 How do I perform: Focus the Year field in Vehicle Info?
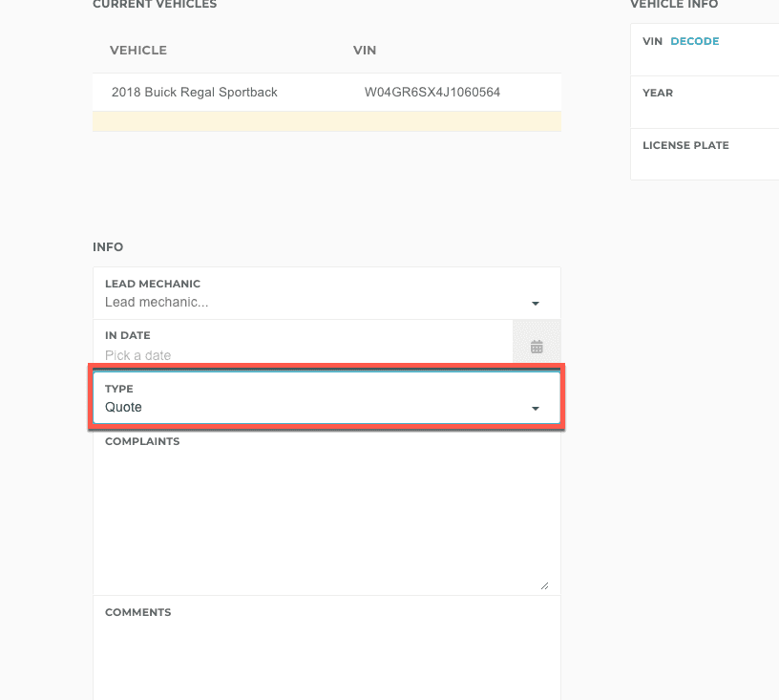(x=706, y=112)
